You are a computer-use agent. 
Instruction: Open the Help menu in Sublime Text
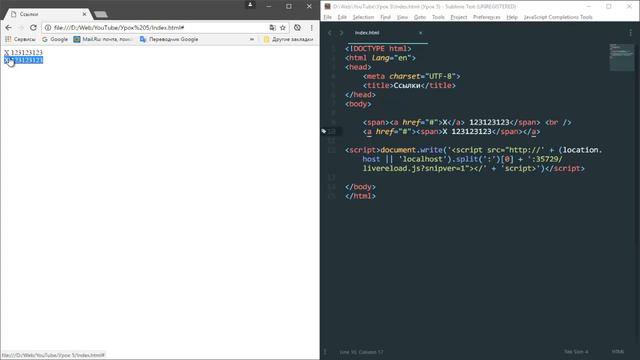(x=512, y=17)
